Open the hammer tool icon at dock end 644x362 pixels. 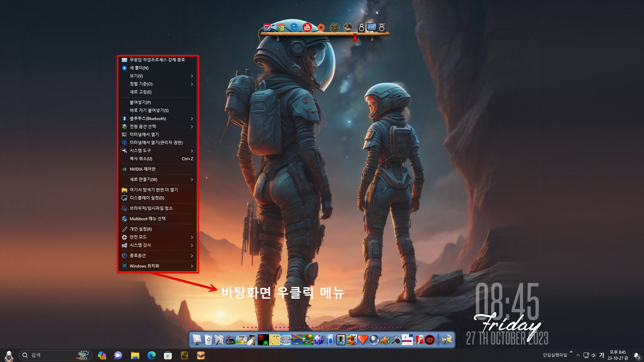[x=447, y=340]
